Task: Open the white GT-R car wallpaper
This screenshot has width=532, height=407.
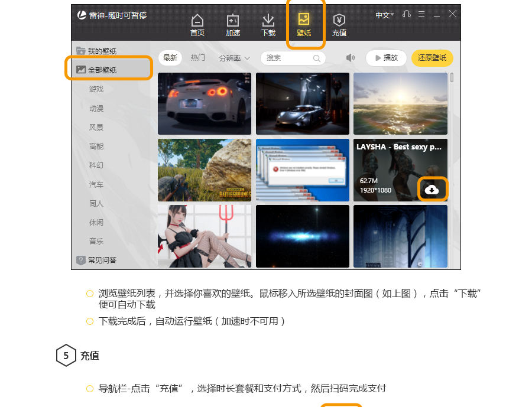Action: pos(205,104)
